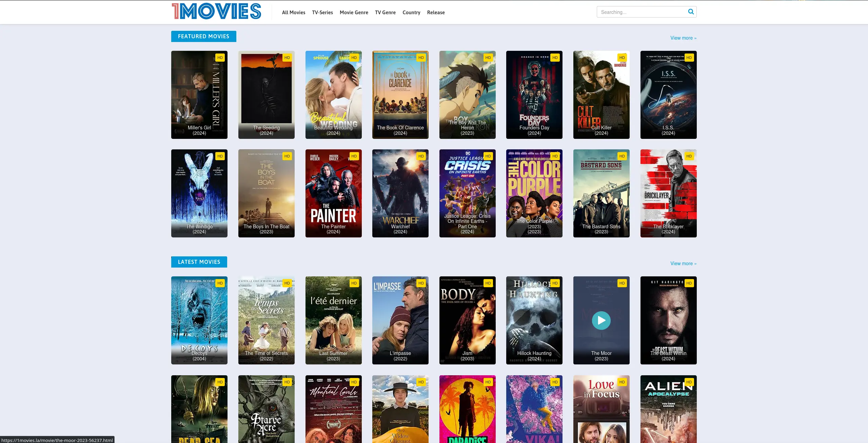Open The Seeding (2024) poster
Screen dimensions: 868x443
click(x=267, y=95)
